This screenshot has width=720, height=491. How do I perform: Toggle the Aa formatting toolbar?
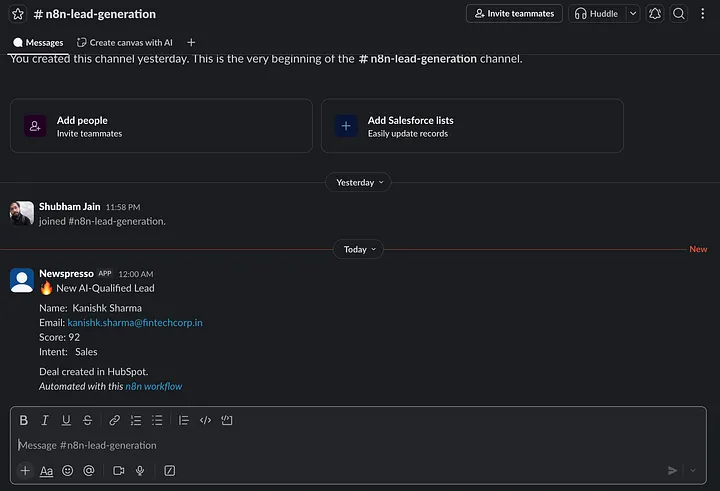tap(46, 471)
